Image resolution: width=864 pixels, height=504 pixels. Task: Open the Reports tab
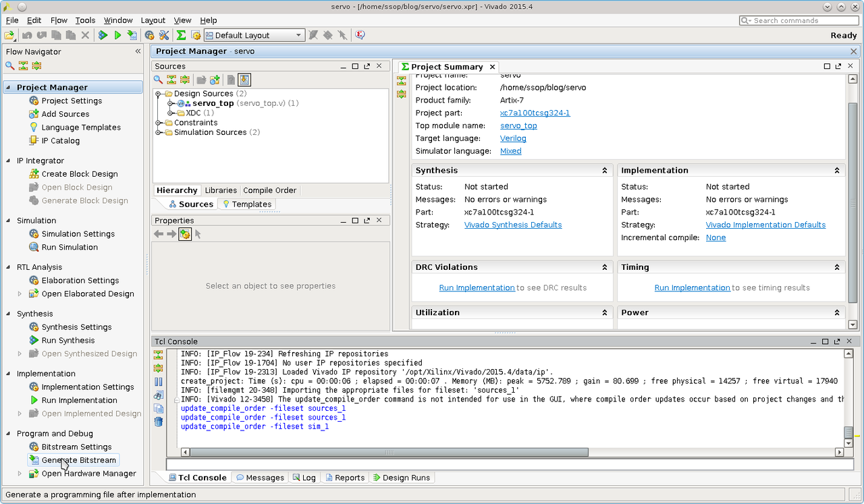pos(344,478)
